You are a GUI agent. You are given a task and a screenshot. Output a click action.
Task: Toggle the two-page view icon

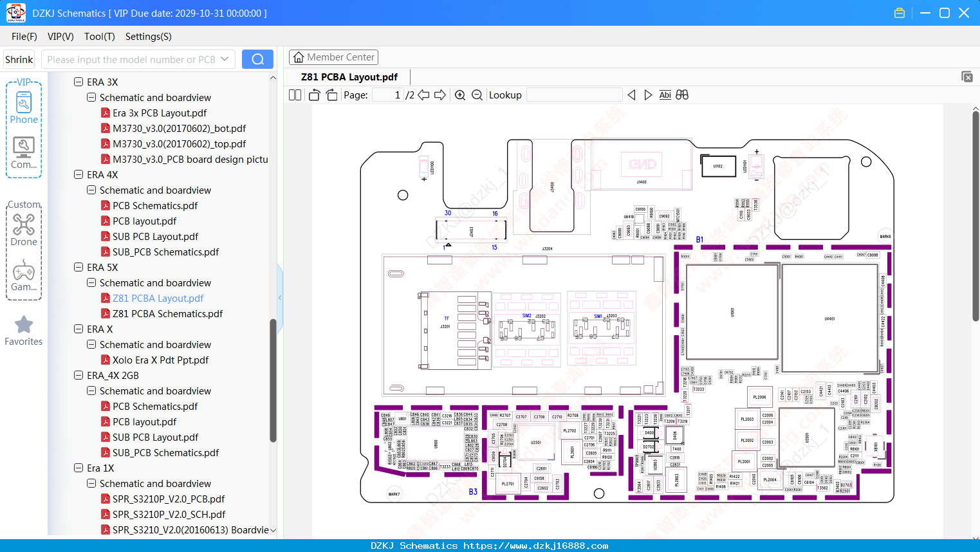(x=295, y=95)
